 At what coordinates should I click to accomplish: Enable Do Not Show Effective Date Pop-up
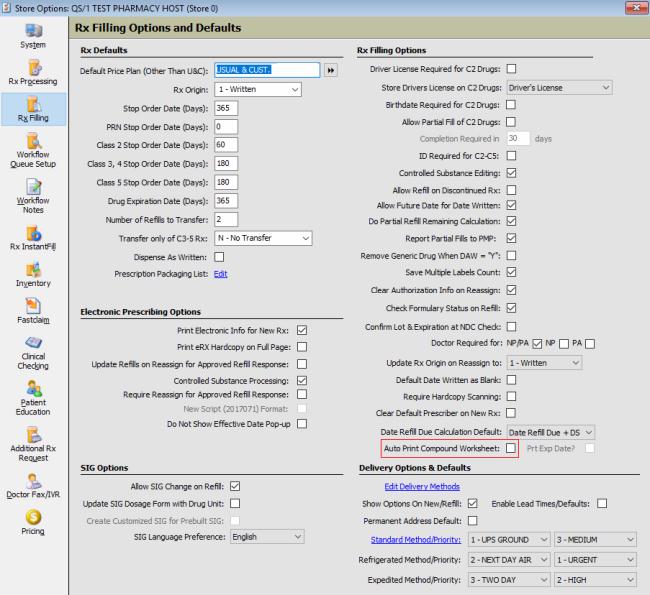coord(302,424)
